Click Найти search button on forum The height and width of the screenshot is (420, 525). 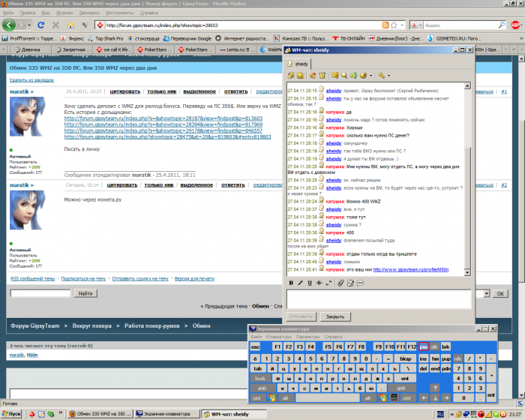pos(85,293)
